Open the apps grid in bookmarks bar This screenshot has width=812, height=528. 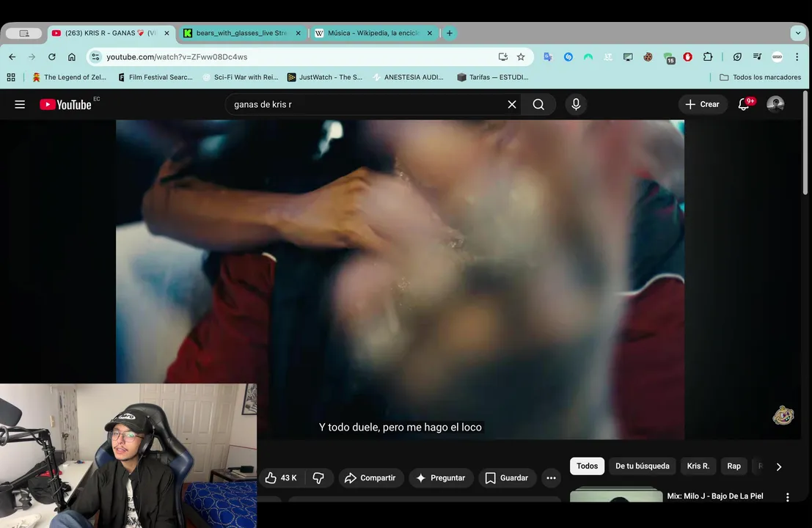click(x=11, y=77)
